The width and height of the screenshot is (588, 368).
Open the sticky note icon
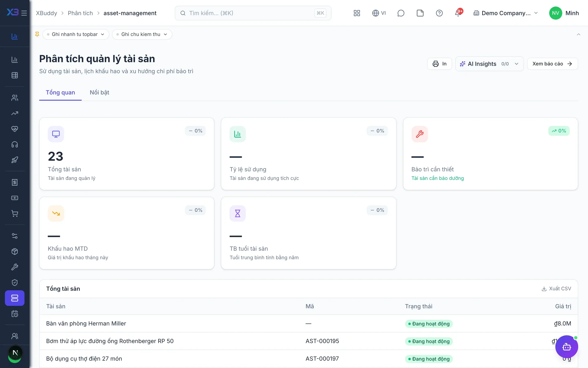point(420,13)
